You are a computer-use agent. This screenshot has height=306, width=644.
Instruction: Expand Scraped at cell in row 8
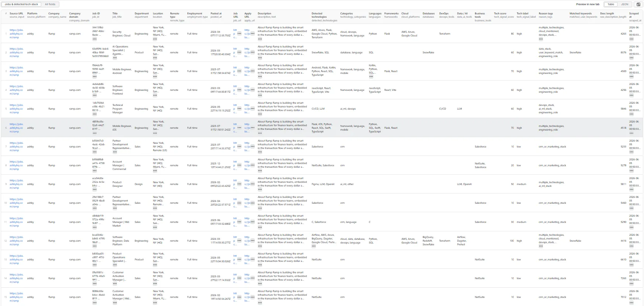631,171
